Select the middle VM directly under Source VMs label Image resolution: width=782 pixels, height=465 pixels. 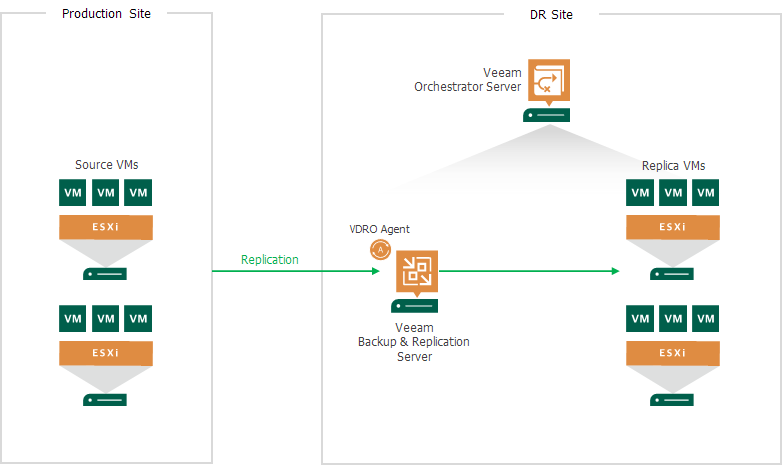pos(106,193)
